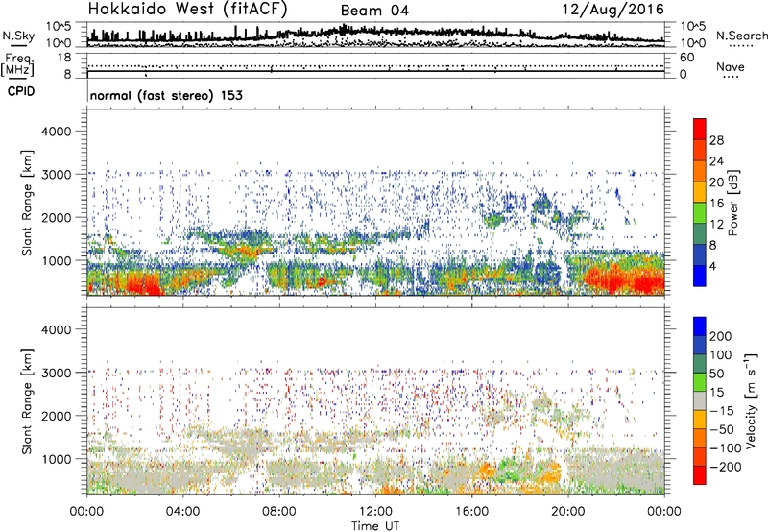The height and width of the screenshot is (532, 768).
Task: Click the 'Power [dB]' color bar label
Action: (733, 203)
